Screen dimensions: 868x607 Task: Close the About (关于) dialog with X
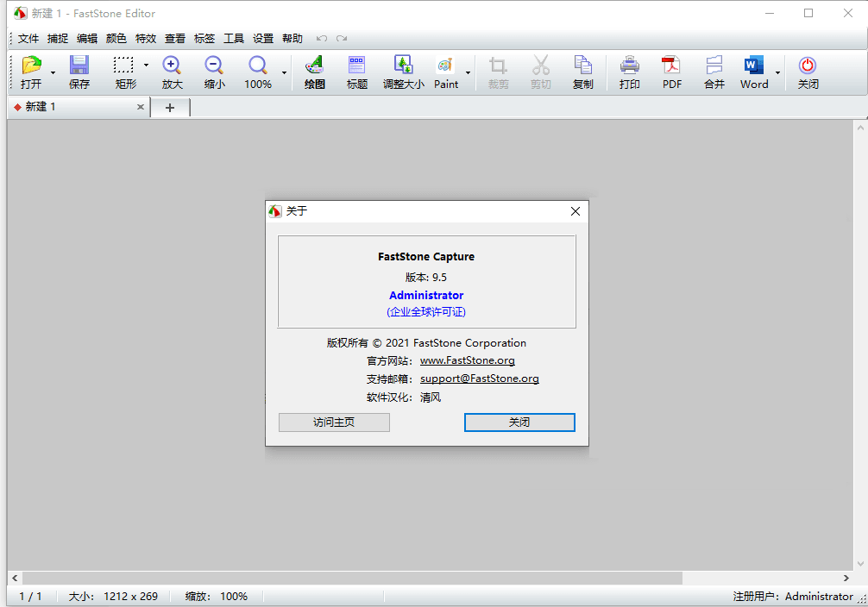pos(576,211)
